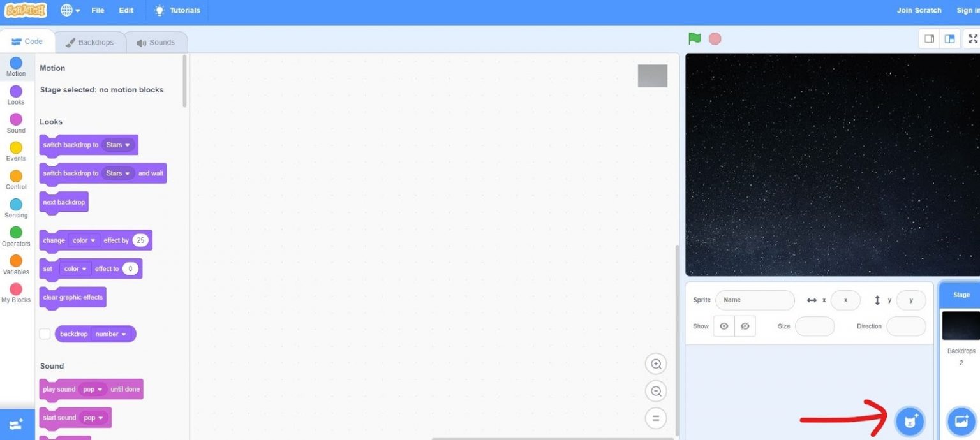Enable the backdrop number reporter checkbox
This screenshot has width=980, height=440.
(45, 334)
